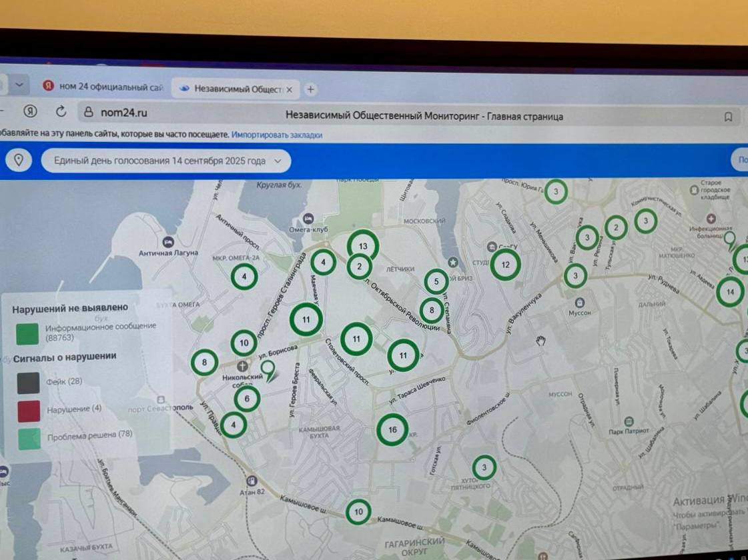The width and height of the screenshot is (748, 560).
Task: Select the 'Нарушение (4)' legend label
Action: [74, 409]
